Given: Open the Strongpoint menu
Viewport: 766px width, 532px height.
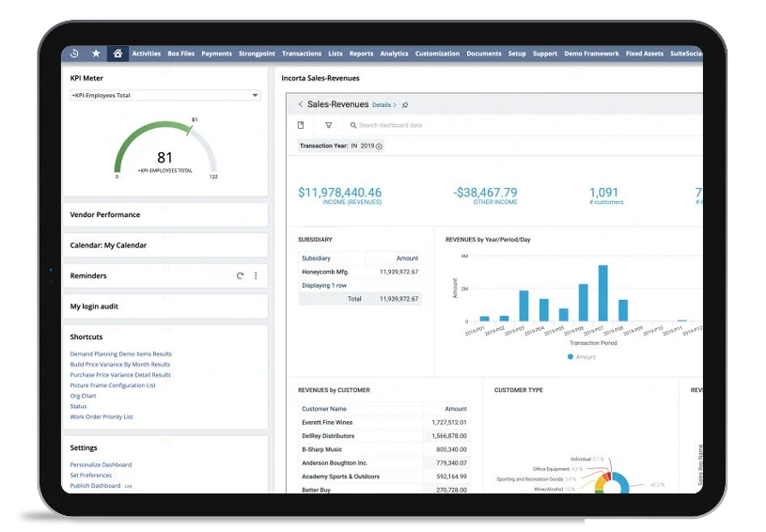Looking at the screenshot, I should point(257,54).
